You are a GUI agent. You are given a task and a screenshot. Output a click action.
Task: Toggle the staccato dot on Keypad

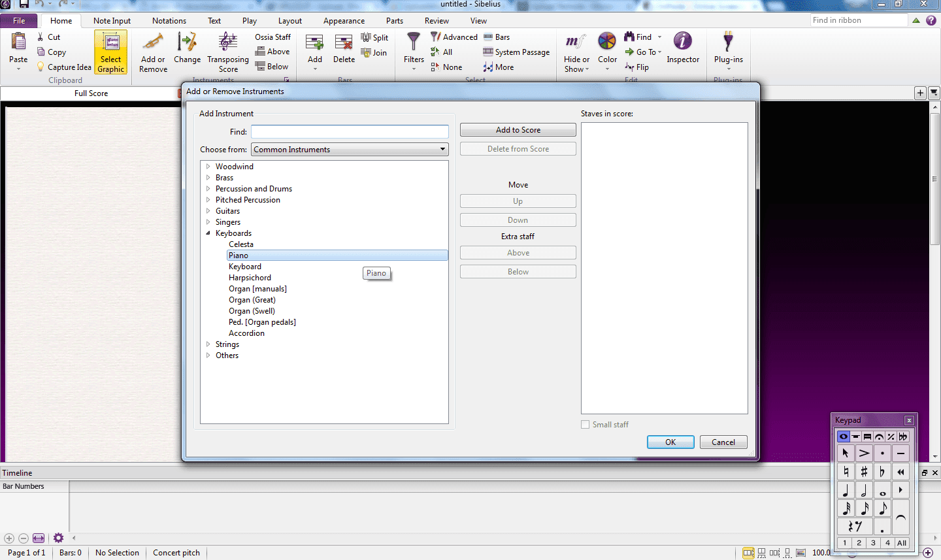(882, 453)
